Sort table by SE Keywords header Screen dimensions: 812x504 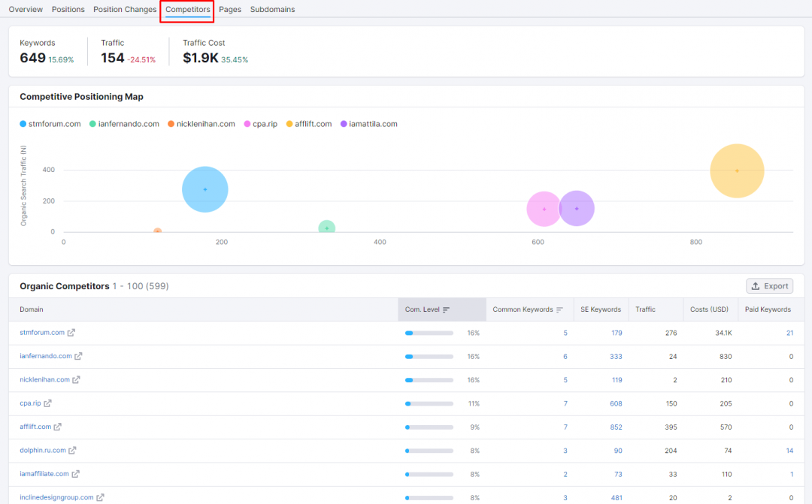click(600, 309)
